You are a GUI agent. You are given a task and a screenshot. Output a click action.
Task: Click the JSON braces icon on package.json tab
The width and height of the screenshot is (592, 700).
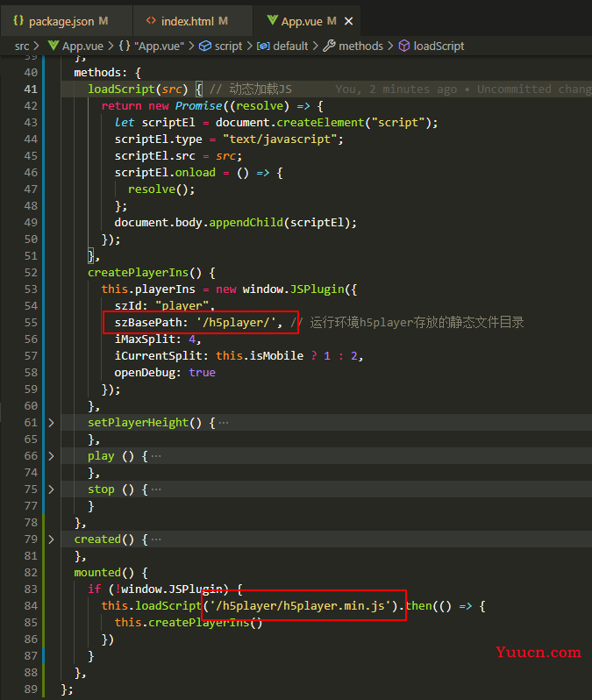click(18, 20)
